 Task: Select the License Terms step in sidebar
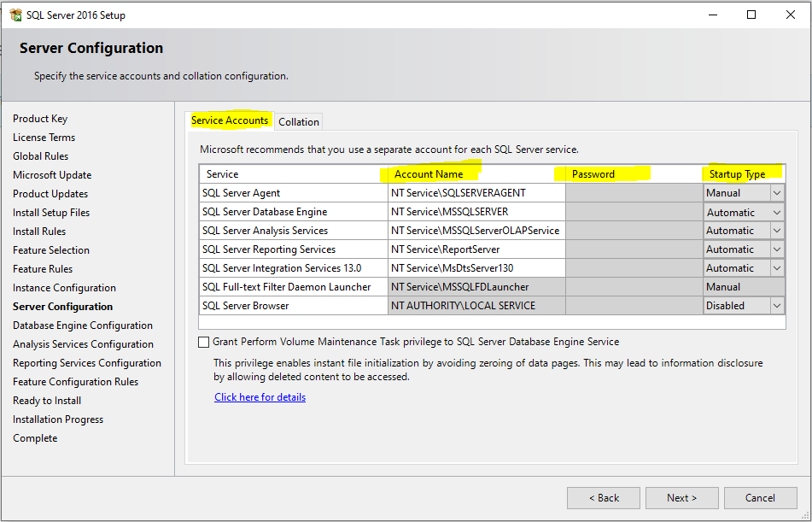pos(44,138)
